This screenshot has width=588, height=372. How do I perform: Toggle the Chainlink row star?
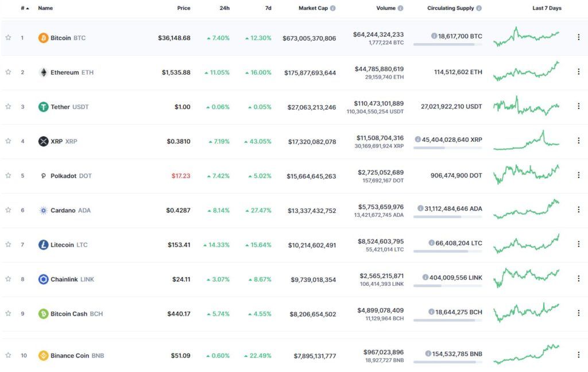coord(8,279)
